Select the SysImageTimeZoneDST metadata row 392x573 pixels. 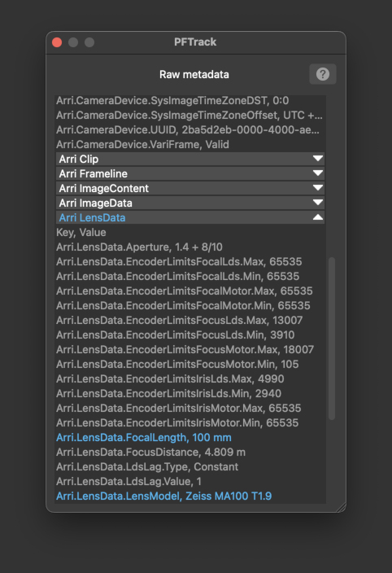(x=190, y=100)
